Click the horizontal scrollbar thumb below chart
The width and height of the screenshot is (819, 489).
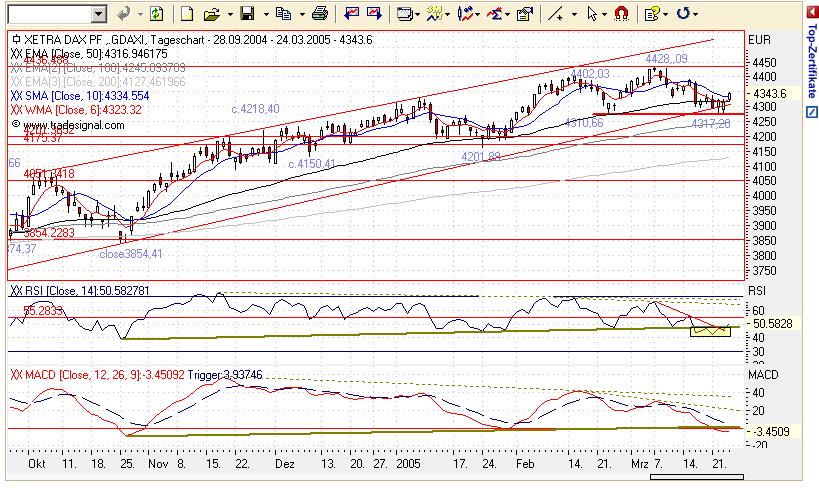click(696, 476)
